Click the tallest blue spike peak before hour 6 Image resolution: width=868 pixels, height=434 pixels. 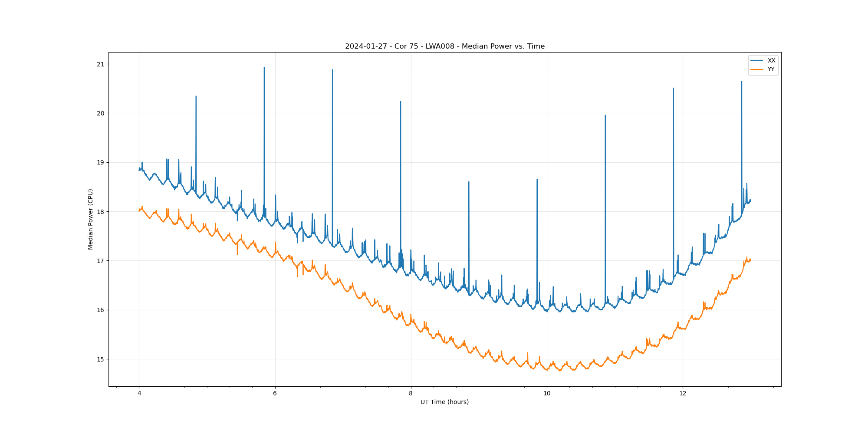[264, 68]
